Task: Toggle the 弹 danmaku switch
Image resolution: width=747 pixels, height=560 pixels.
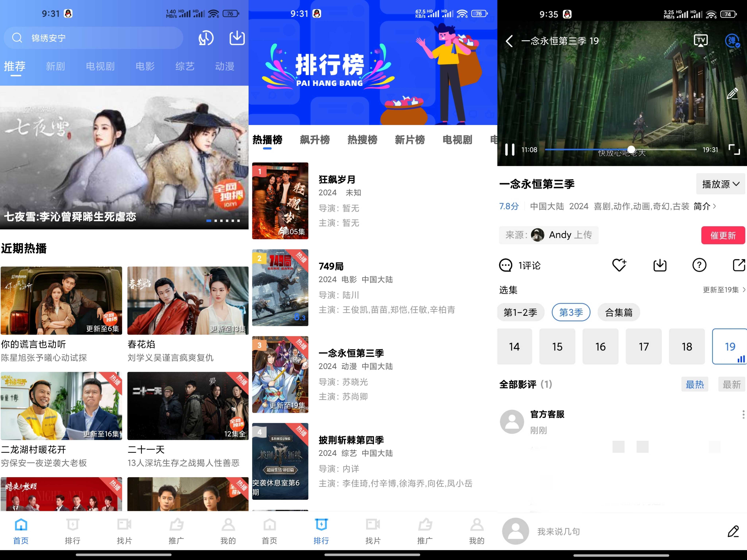Action: 732,41
